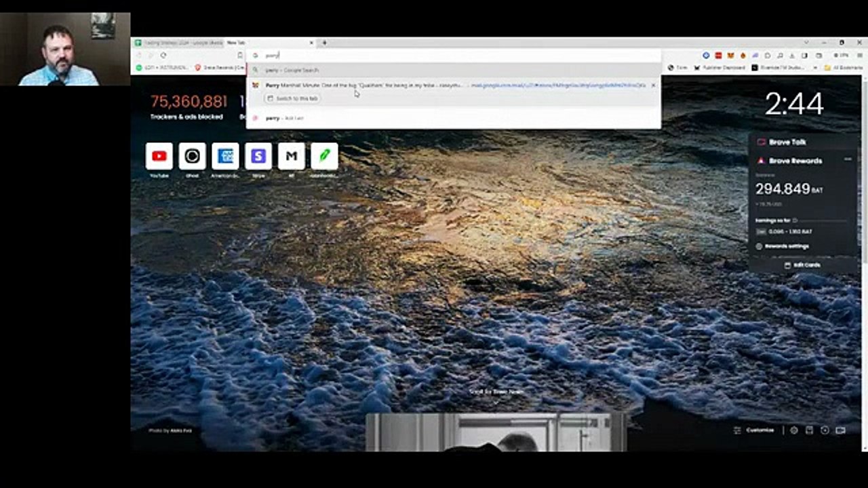The height and width of the screenshot is (488, 868).
Task: Open the green feather shortcut tile
Action: [325, 156]
